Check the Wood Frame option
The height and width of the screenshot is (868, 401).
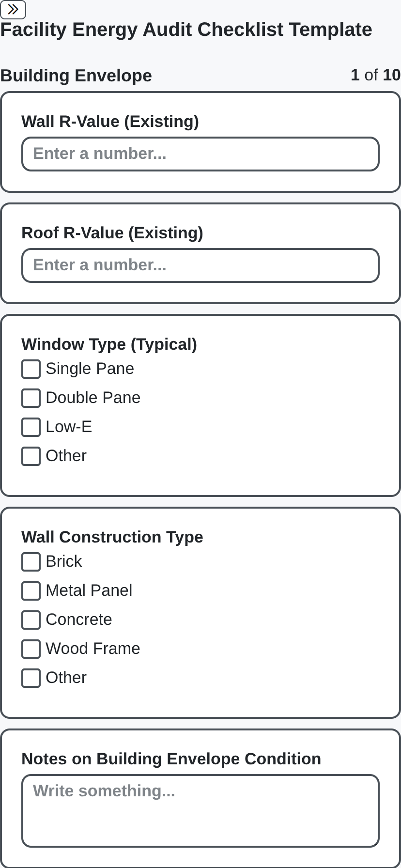click(31, 649)
